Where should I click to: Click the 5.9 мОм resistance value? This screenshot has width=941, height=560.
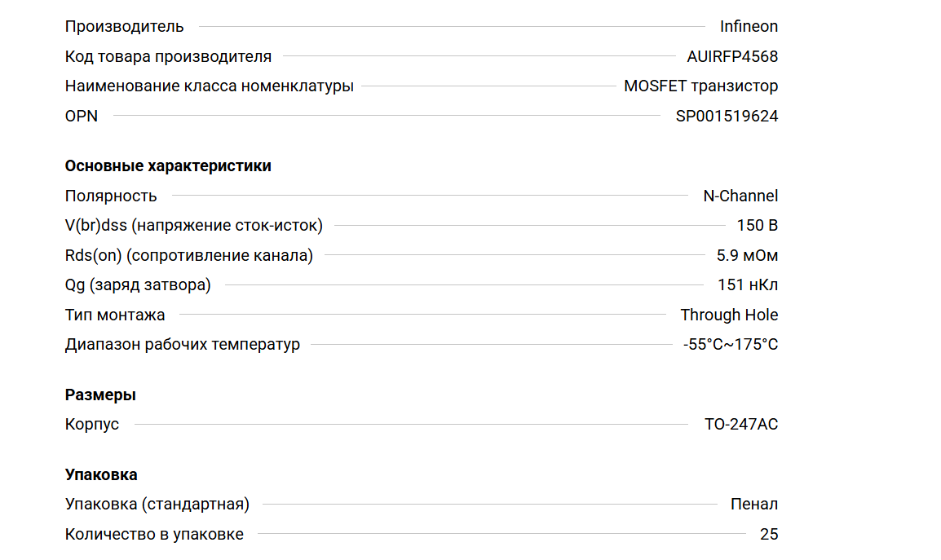tap(747, 255)
